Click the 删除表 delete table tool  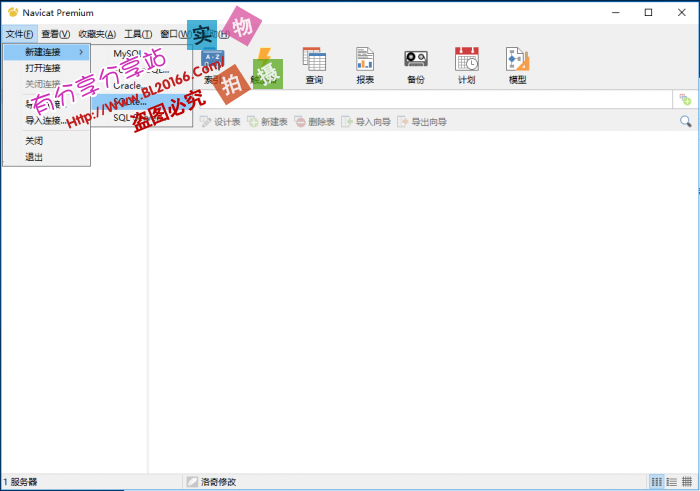click(x=315, y=122)
